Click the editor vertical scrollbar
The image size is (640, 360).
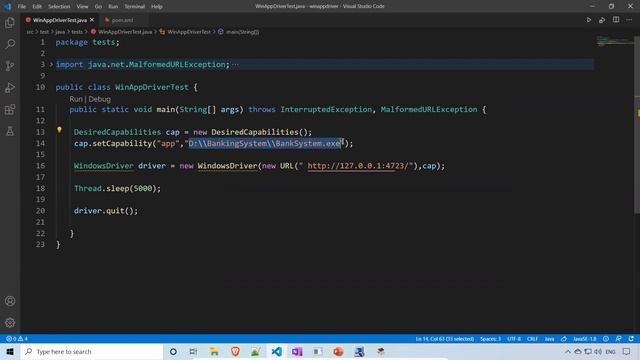coord(637,124)
